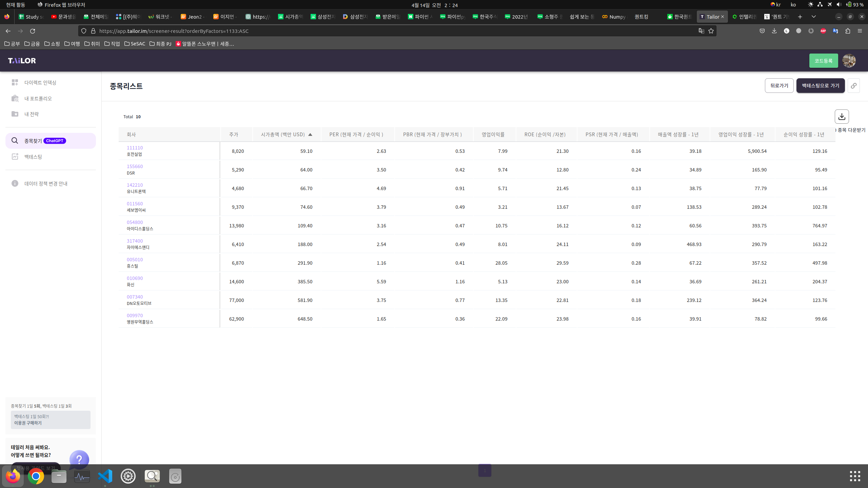Click the purple help question bubble
This screenshot has height=488, width=868.
pos(79,460)
